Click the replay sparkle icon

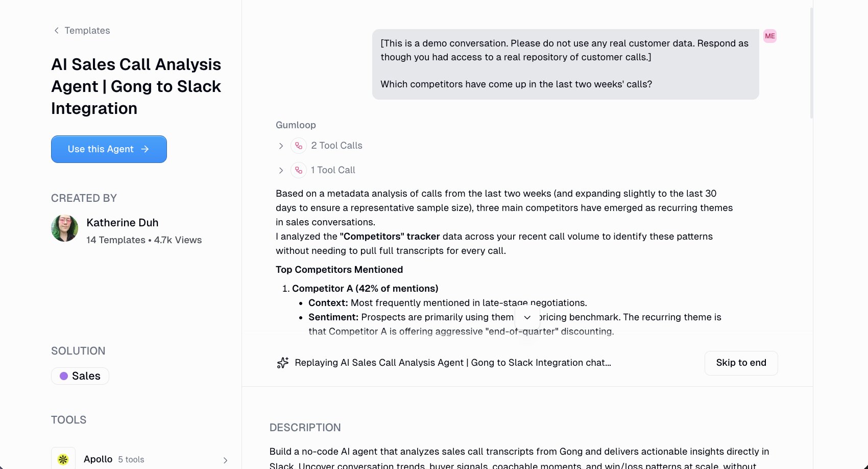(x=282, y=363)
